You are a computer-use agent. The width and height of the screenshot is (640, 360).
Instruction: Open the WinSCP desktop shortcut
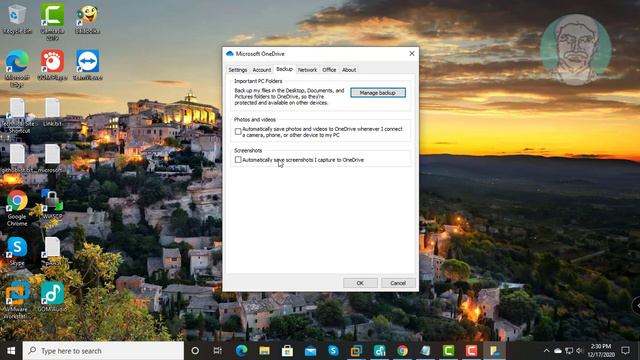tap(52, 204)
